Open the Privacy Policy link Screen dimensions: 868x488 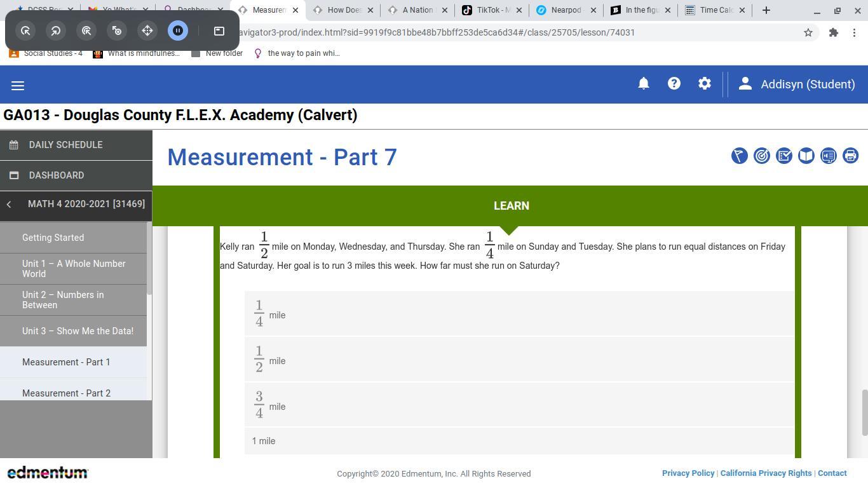point(688,473)
